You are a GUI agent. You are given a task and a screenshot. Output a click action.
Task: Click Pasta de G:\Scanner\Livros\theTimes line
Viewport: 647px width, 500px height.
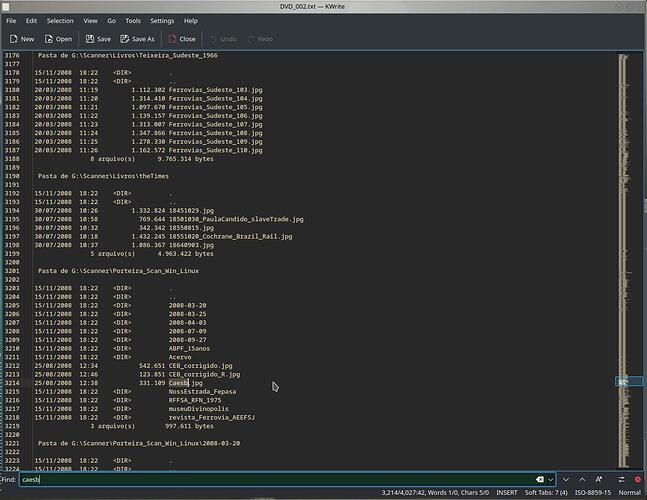(x=103, y=176)
